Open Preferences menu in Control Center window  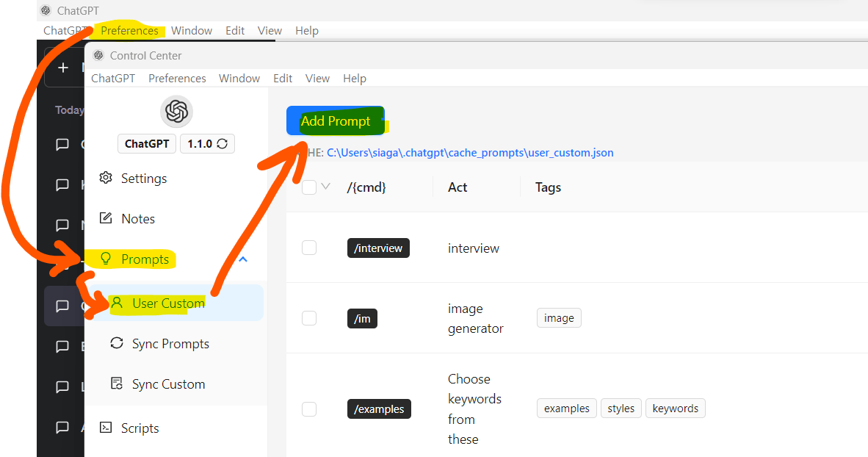[177, 78]
